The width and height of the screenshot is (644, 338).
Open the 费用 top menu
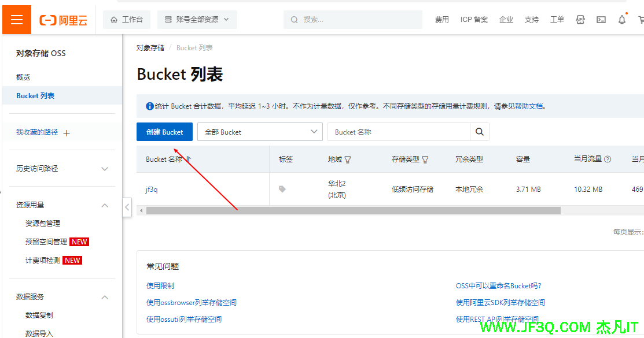click(442, 20)
